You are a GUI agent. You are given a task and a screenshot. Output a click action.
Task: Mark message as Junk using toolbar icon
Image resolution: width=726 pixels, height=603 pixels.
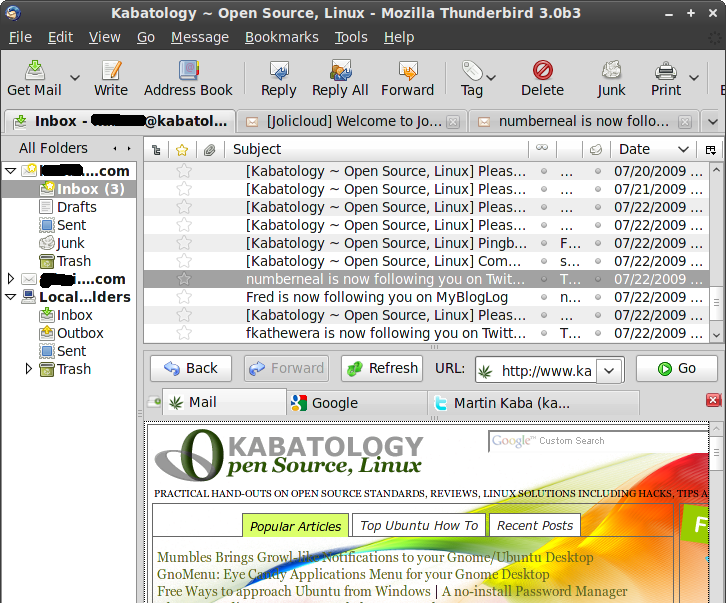(x=611, y=71)
